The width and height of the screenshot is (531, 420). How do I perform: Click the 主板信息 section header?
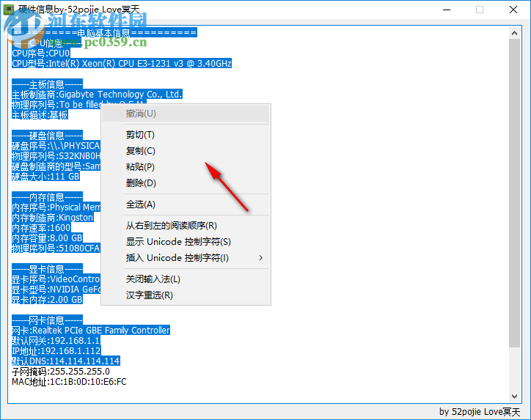click(x=47, y=84)
